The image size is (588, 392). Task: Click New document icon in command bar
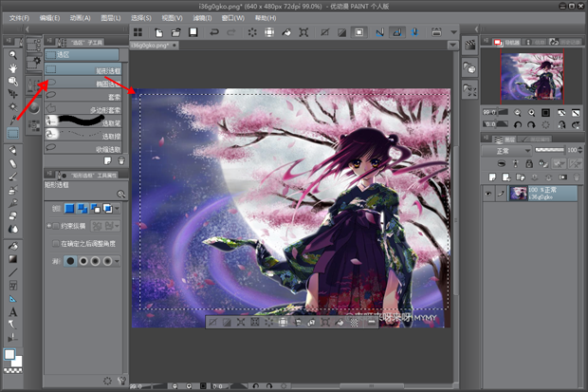[158, 32]
